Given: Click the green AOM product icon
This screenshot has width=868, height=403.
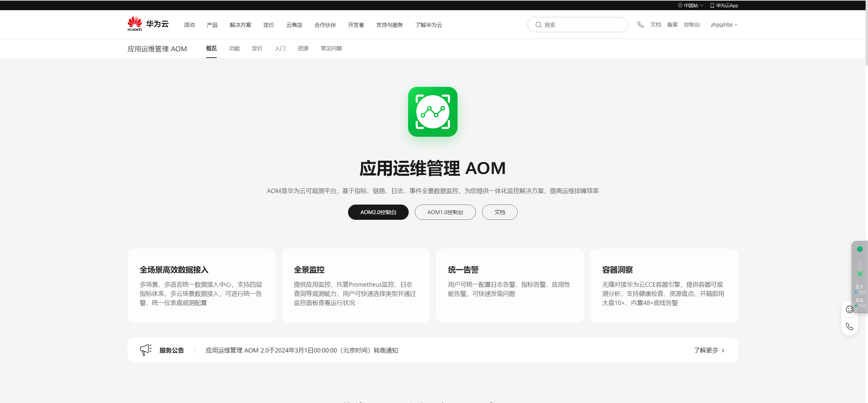Looking at the screenshot, I should (432, 112).
